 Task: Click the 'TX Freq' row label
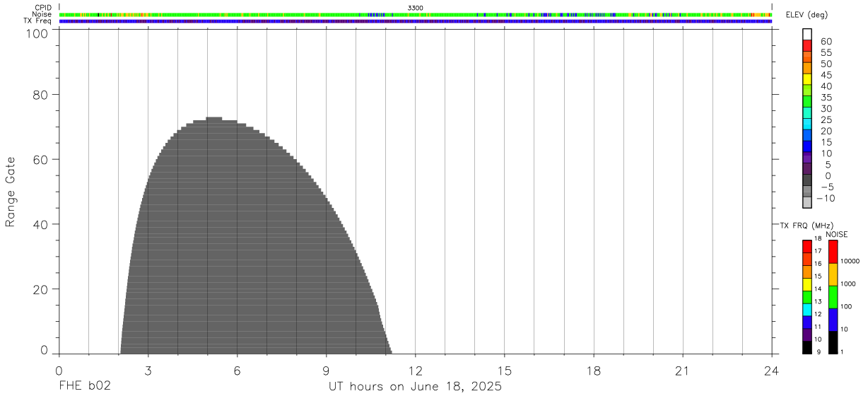coord(38,21)
